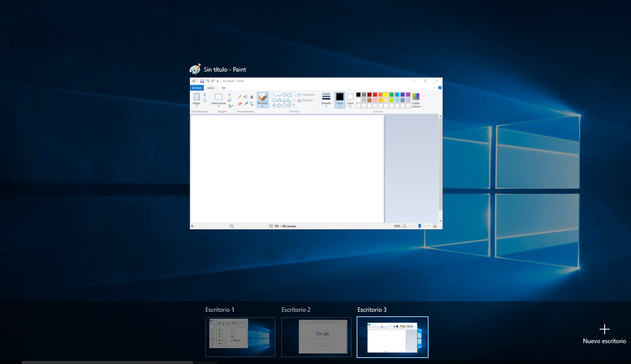Viewport: 631px width, 364px height.
Task: Select the Selector de color eyedropper tool
Action: (245, 103)
